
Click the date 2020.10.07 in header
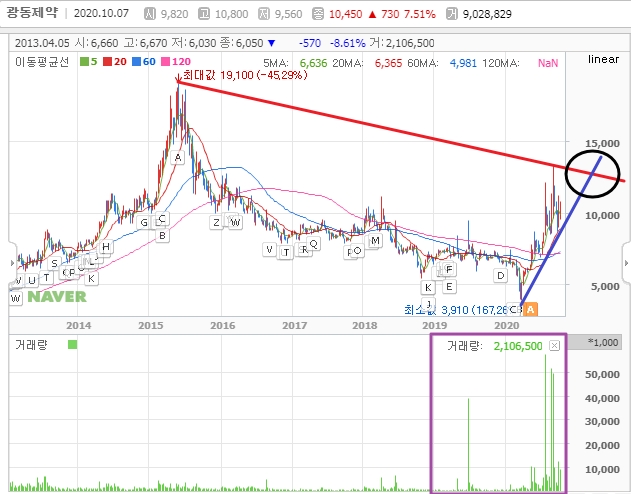(101, 13)
